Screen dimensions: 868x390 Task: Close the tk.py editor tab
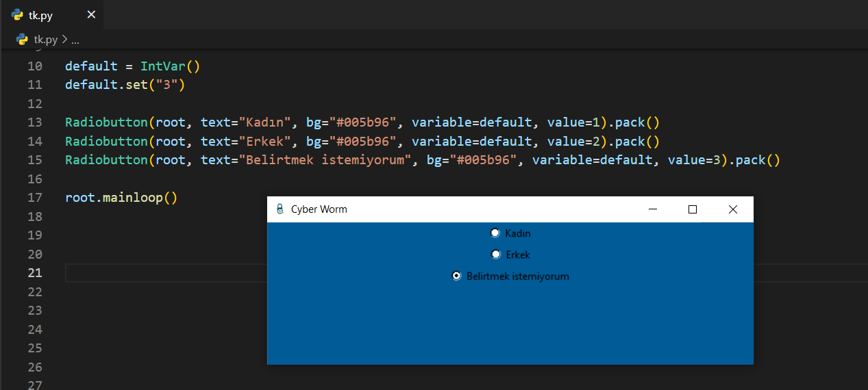pos(91,15)
